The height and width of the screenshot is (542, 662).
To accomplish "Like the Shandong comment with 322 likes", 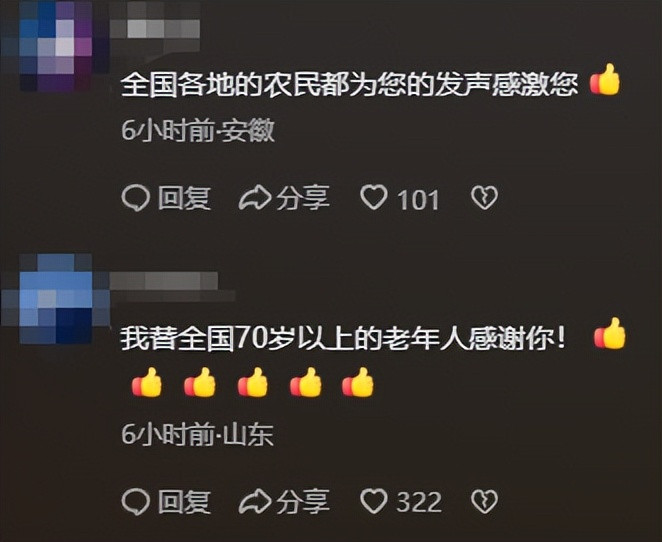I will [x=374, y=501].
